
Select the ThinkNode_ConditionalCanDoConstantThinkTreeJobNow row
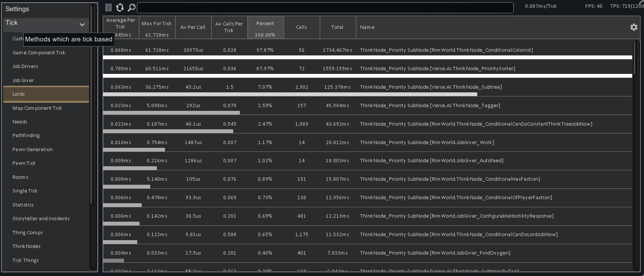tap(368, 124)
